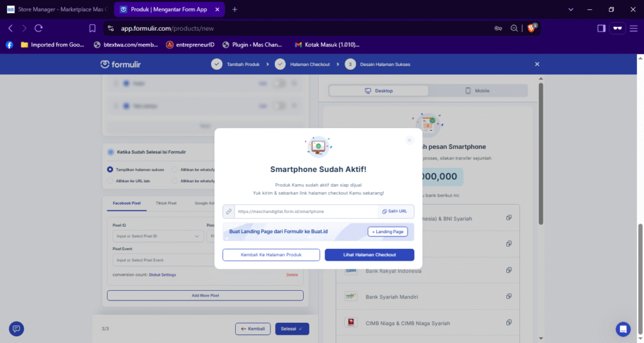Click the password key icon
Viewport: 644px width, 343px height.
tap(498, 28)
